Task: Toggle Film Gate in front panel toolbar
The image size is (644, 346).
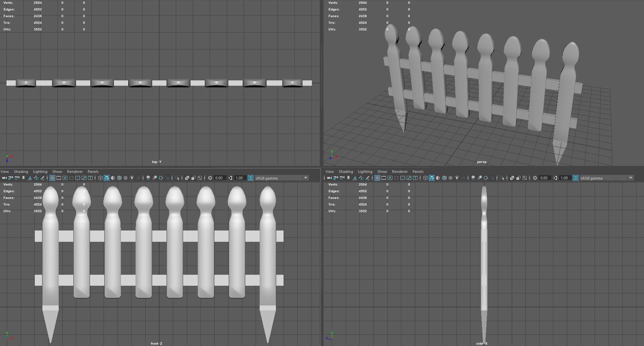Action: pos(58,178)
